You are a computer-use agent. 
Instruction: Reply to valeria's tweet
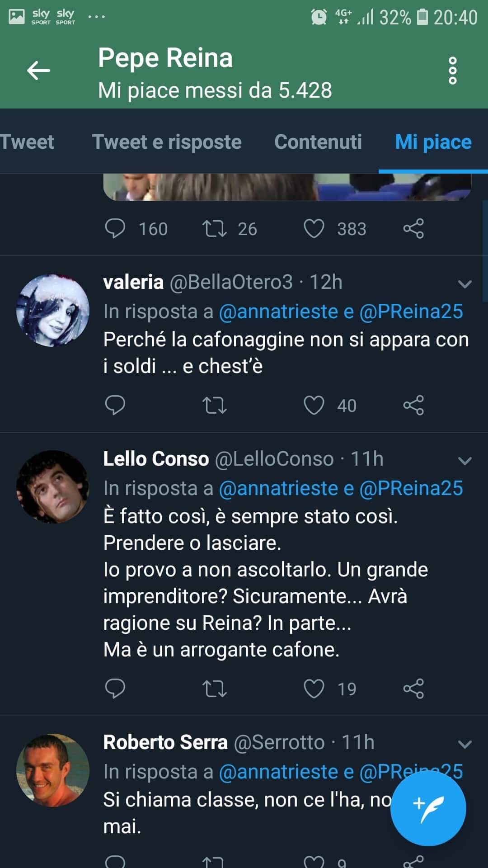pos(115,405)
